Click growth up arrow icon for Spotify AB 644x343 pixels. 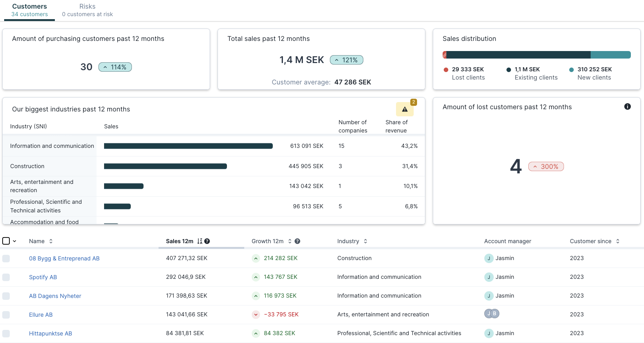(x=255, y=277)
